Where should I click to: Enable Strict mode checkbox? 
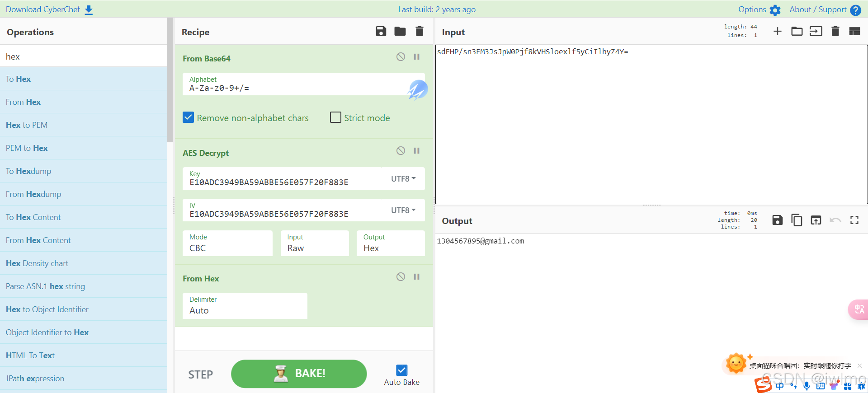point(335,117)
